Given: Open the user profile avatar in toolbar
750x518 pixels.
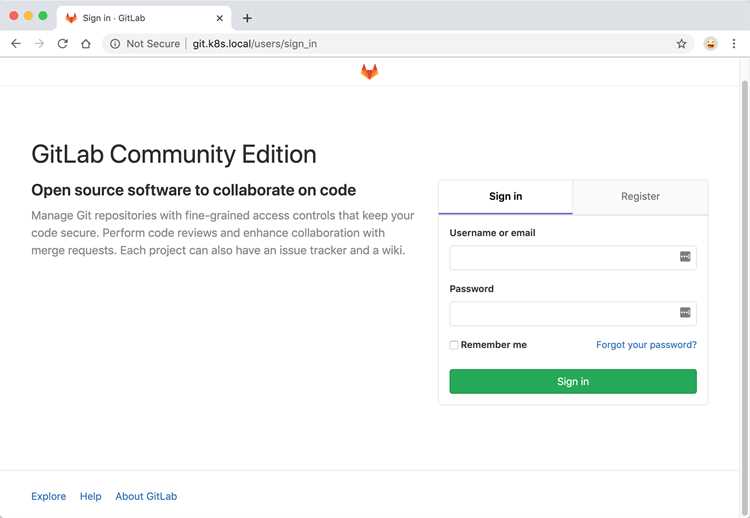Looking at the screenshot, I should click(710, 44).
